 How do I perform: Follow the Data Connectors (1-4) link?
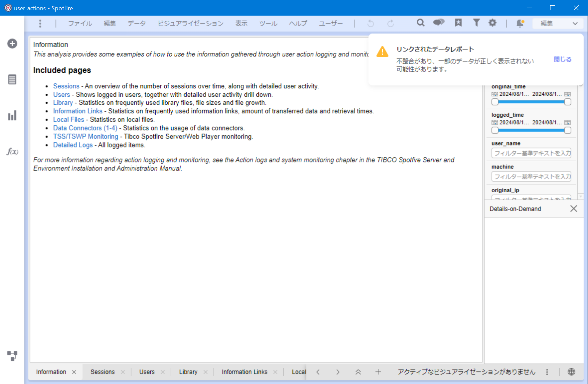[x=85, y=128]
